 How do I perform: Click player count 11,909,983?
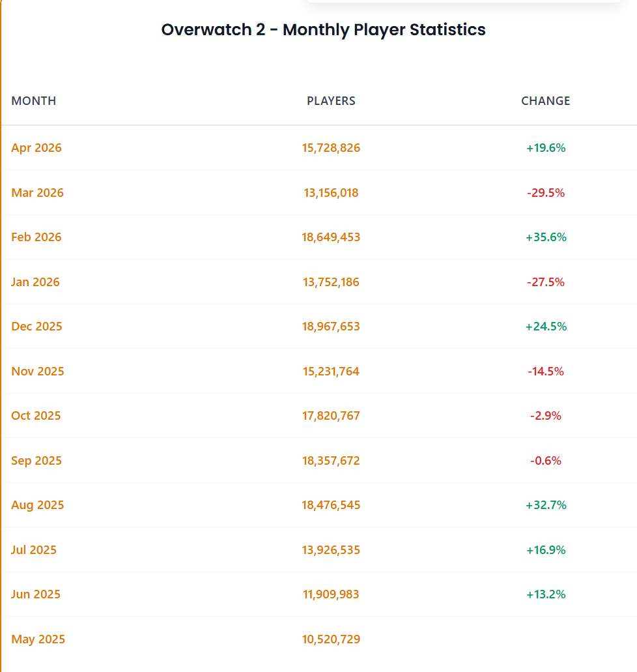tap(331, 594)
